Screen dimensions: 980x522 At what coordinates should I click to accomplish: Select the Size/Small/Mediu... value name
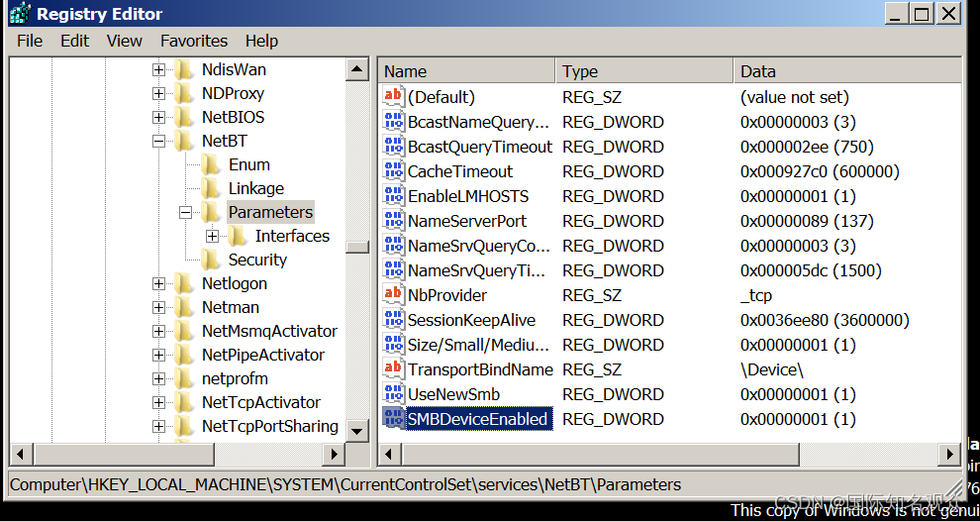[x=478, y=345]
